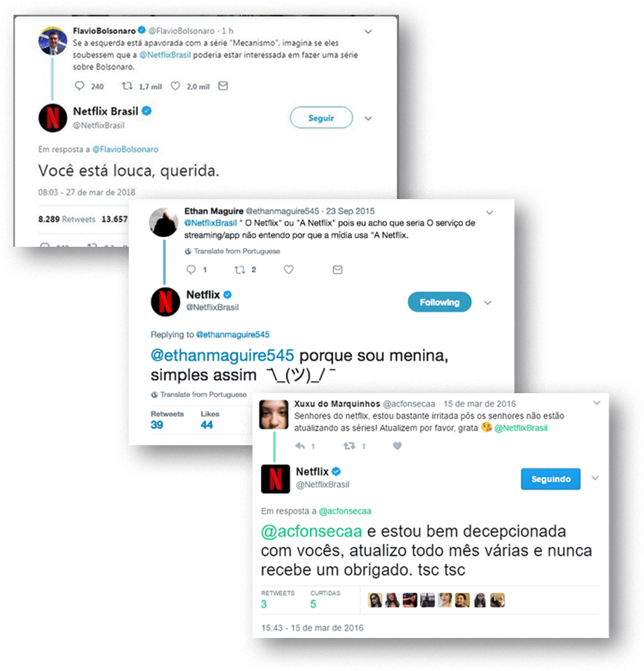Open @ethanmaguire545 mention link in reply
Screen dimensions: 644x671
pos(222,356)
